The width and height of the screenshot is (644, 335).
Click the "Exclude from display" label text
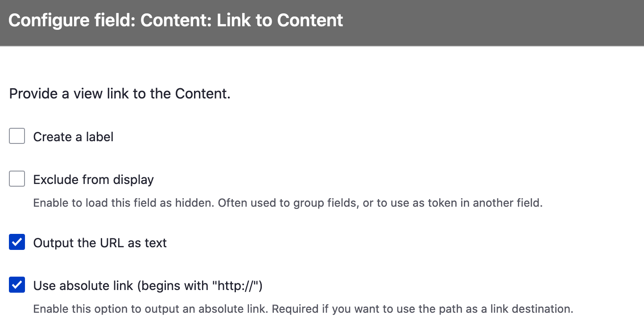coord(93,180)
